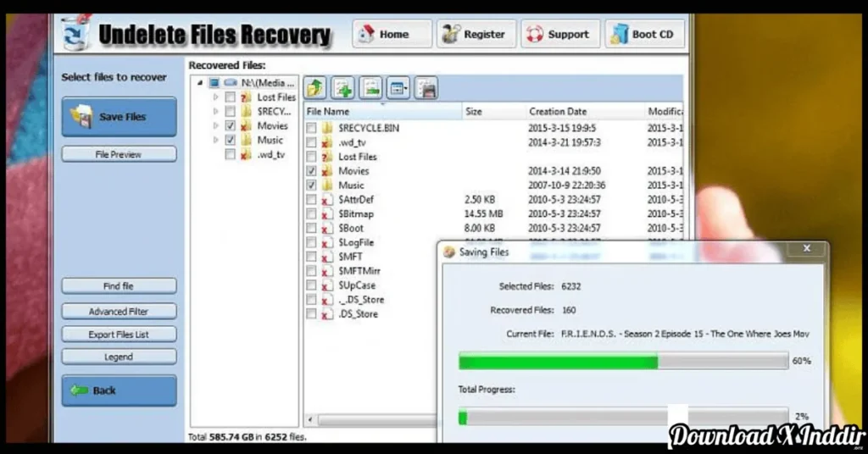Check $RECYCLE.BIN in the file list
This screenshot has height=454, width=868.
312,128
